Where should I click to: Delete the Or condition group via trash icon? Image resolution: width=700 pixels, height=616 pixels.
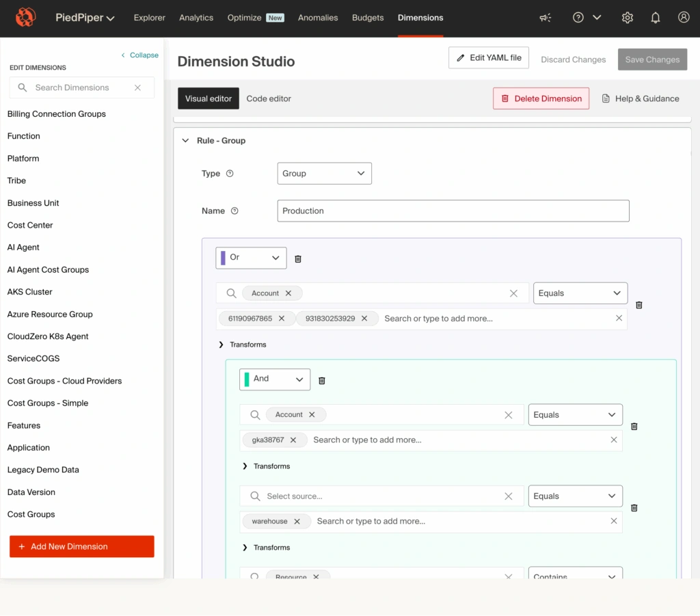click(x=298, y=258)
